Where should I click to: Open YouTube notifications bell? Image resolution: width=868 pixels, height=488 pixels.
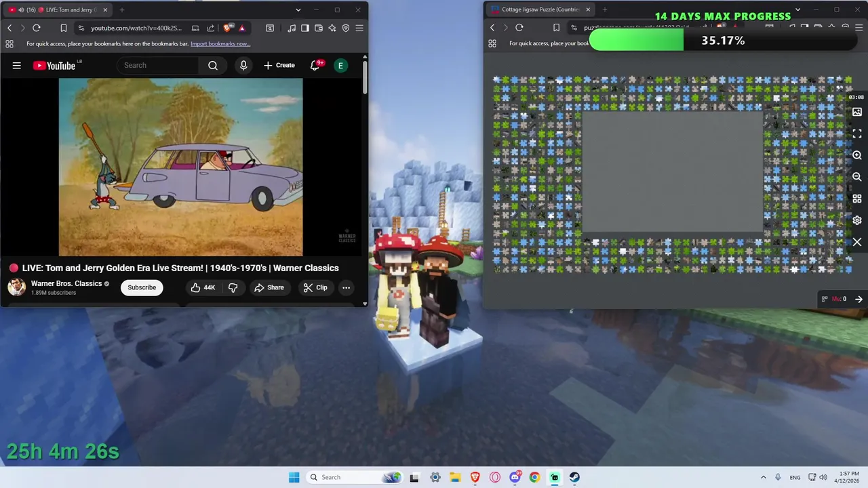pos(315,66)
